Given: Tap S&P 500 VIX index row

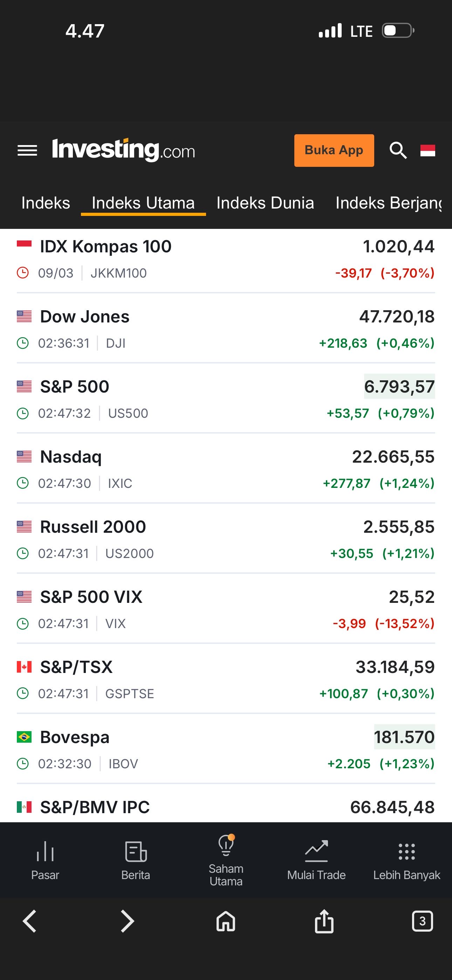Looking at the screenshot, I should 91,597.
